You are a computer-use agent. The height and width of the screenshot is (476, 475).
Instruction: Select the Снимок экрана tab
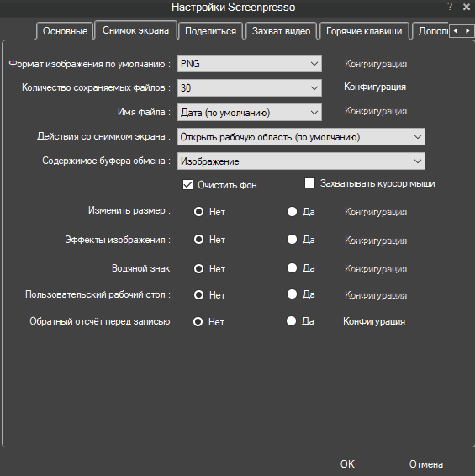135,30
